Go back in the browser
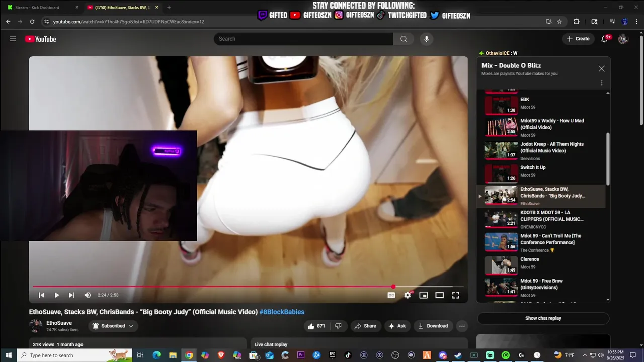 coord(8,22)
